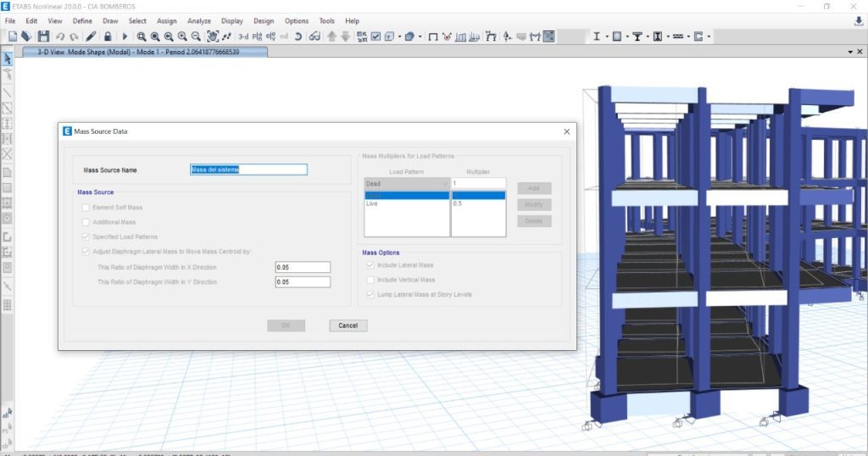Select the Pointer tool in left sidebar
868x456 pixels.
coord(7,58)
